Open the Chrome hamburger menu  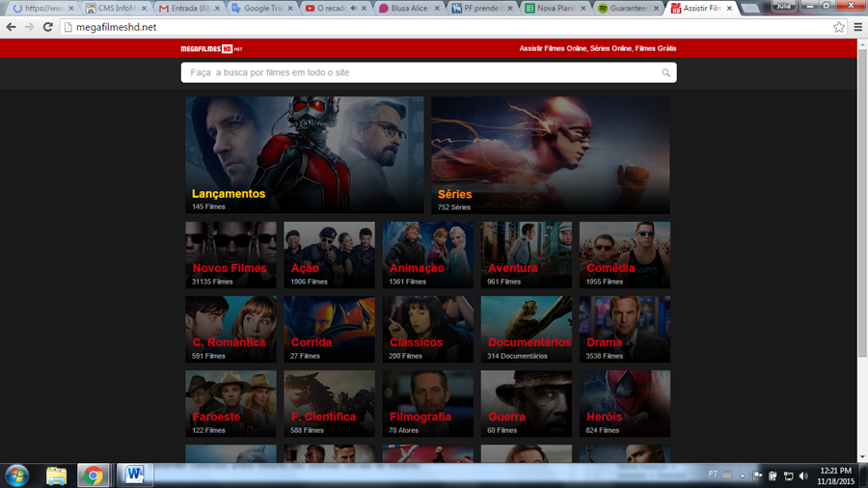[x=857, y=27]
